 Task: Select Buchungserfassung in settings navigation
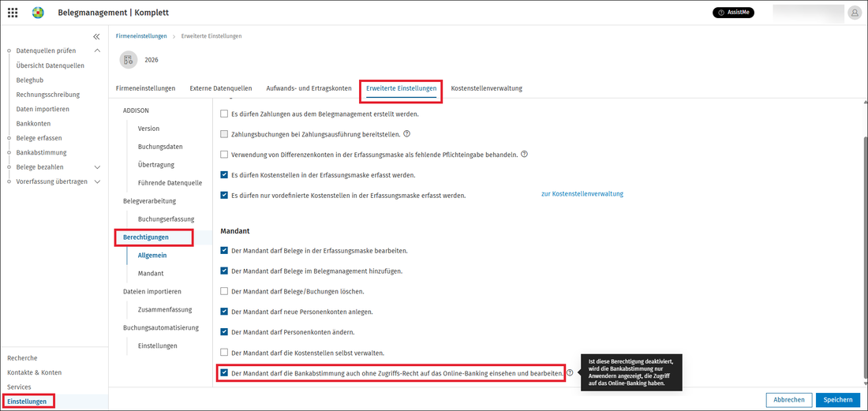coord(166,219)
